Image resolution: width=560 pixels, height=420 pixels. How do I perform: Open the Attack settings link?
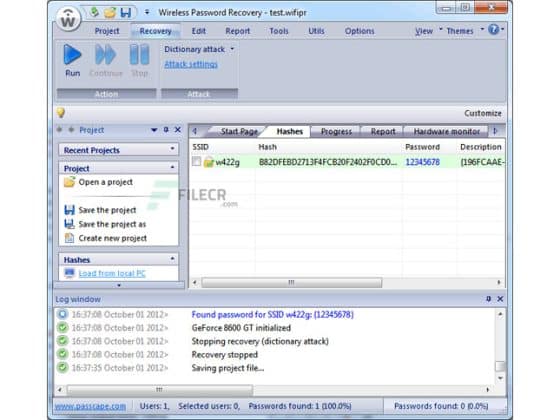tap(191, 64)
